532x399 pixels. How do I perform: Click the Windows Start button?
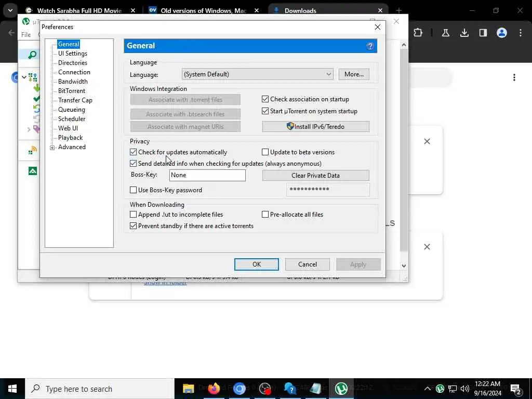12,389
